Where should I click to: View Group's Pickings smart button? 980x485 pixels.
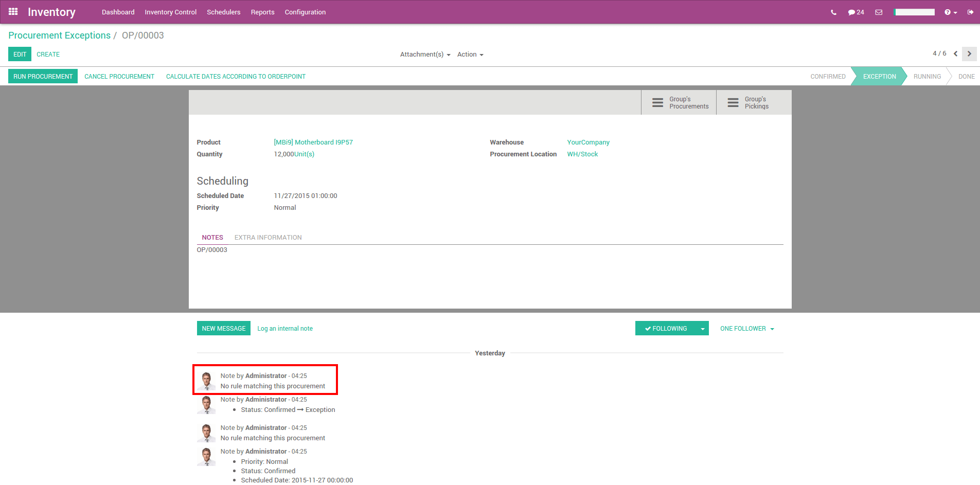(753, 102)
